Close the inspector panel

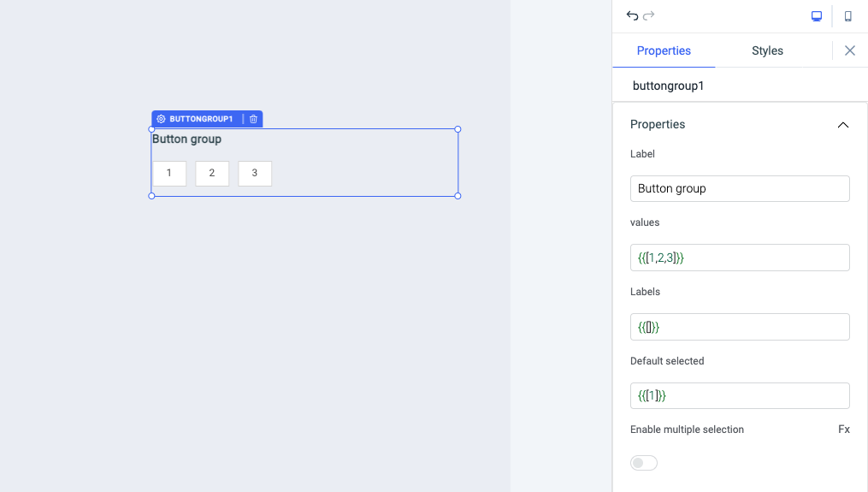pyautogui.click(x=850, y=50)
